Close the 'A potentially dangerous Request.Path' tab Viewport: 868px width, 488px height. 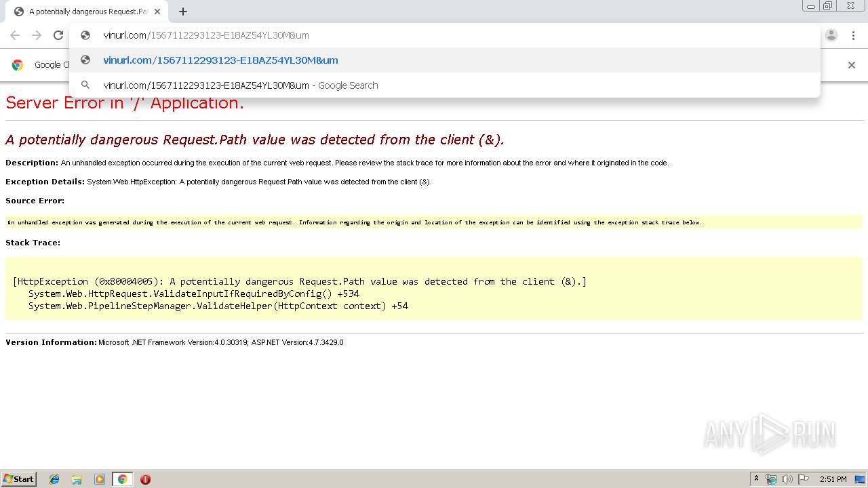pos(157,12)
